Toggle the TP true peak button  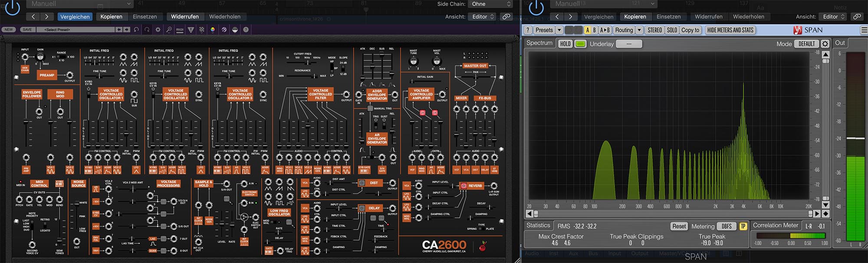[743, 226]
